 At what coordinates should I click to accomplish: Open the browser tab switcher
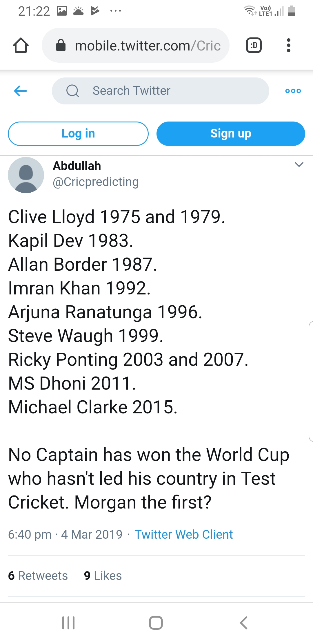point(254,46)
